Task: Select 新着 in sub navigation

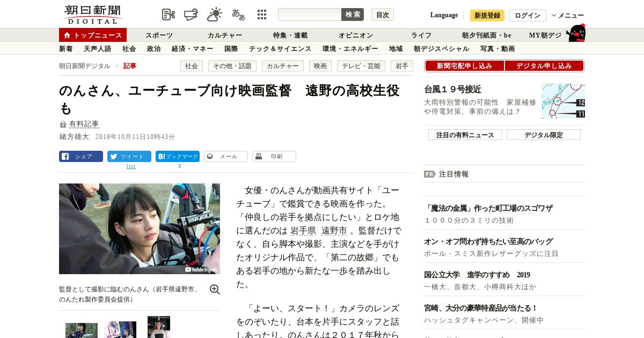Action: tap(66, 49)
